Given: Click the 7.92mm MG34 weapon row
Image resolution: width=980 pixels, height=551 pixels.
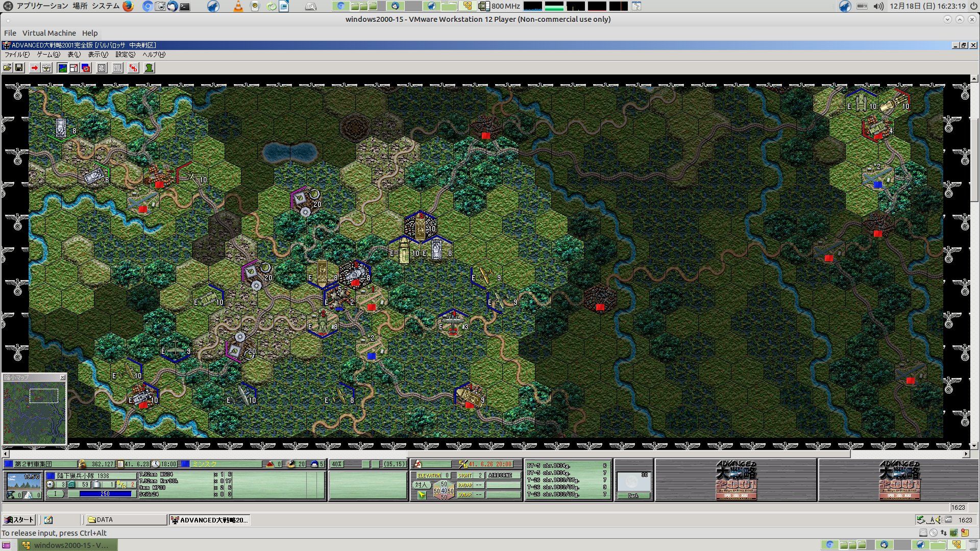Looking at the screenshot, I should click(185, 474).
